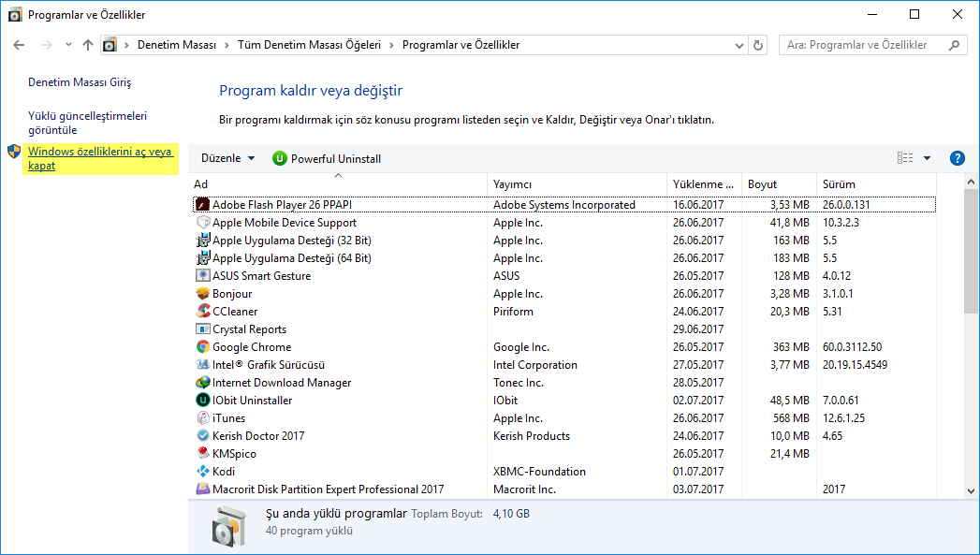Image resolution: width=980 pixels, height=555 pixels.
Task: Click the ASUS Smart Gesture icon
Action: click(x=202, y=275)
